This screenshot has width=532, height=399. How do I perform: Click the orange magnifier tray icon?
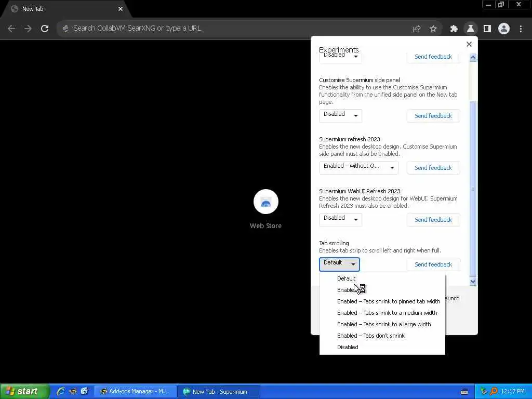tap(494, 392)
